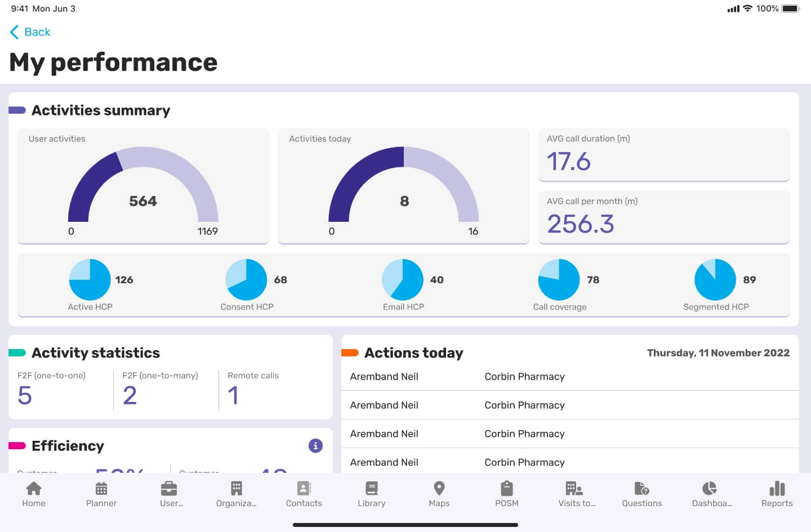This screenshot has width=811, height=532.
Task: Tap the F2F (one-to-one) value 5
Action: pos(25,395)
